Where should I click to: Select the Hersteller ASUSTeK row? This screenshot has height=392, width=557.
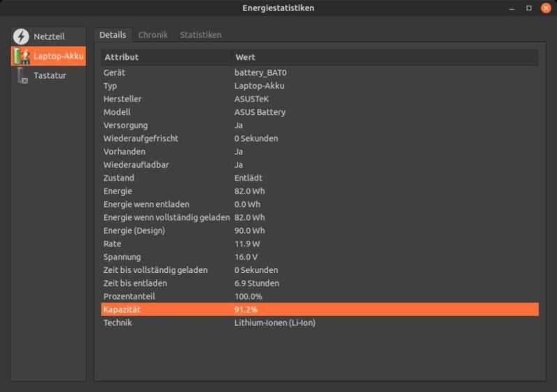click(x=320, y=99)
